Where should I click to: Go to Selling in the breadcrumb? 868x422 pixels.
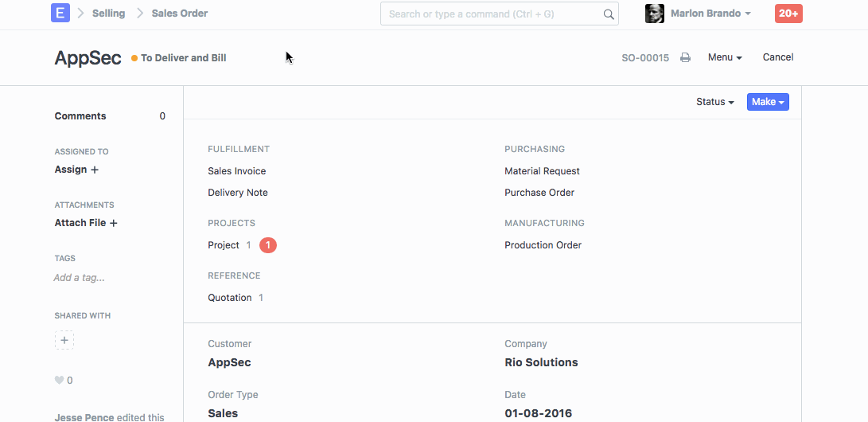(108, 14)
